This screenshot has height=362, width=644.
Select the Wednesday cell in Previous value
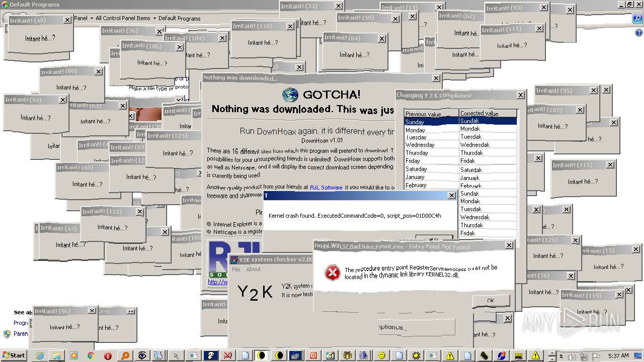(x=432, y=145)
